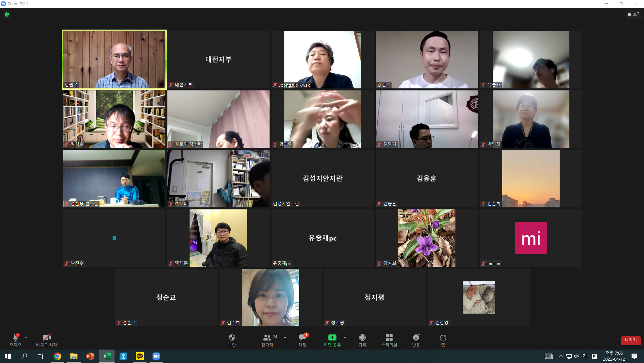The image size is (644, 363).
Task: Select 박민정 participant video tile
Action: pos(531,119)
